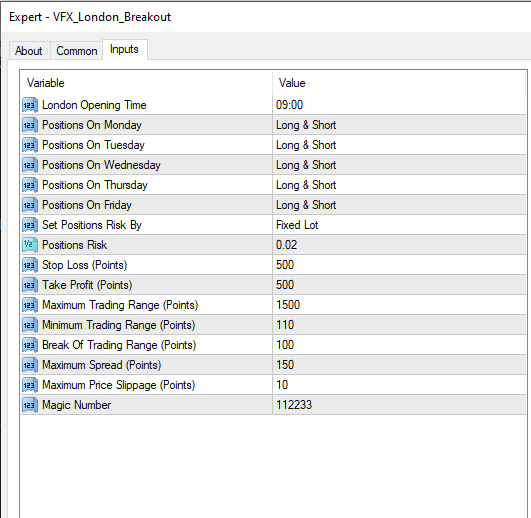The width and height of the screenshot is (531, 518).
Task: Edit the London Opening Time value 09:00
Action: coord(399,105)
